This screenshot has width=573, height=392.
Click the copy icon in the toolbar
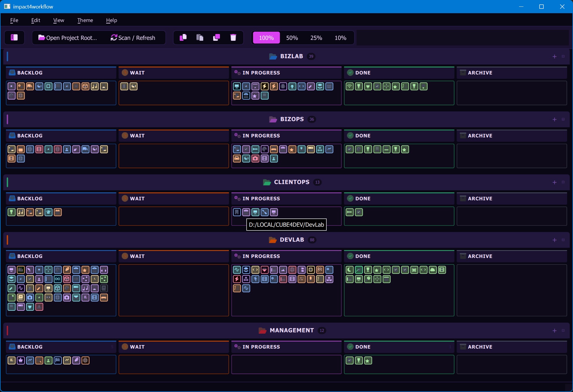click(183, 38)
